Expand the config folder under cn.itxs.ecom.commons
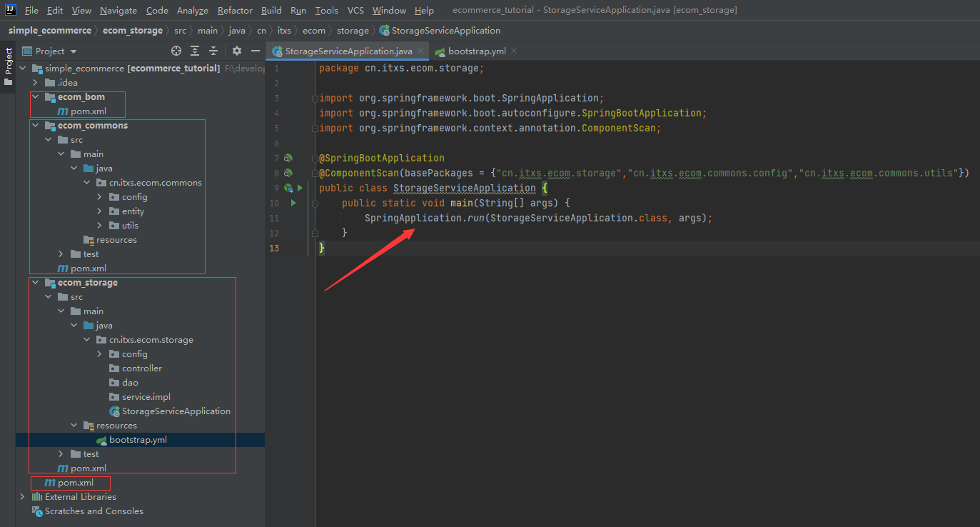 click(99, 197)
